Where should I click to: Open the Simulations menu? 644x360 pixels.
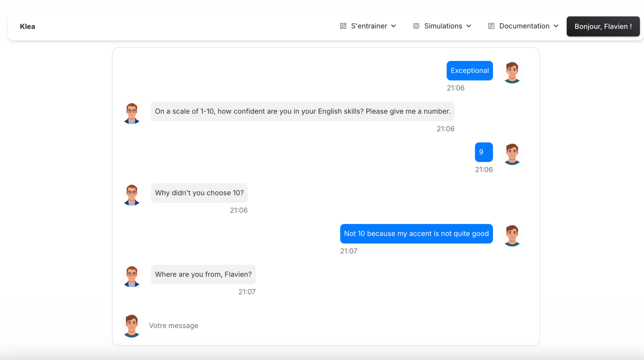442,26
